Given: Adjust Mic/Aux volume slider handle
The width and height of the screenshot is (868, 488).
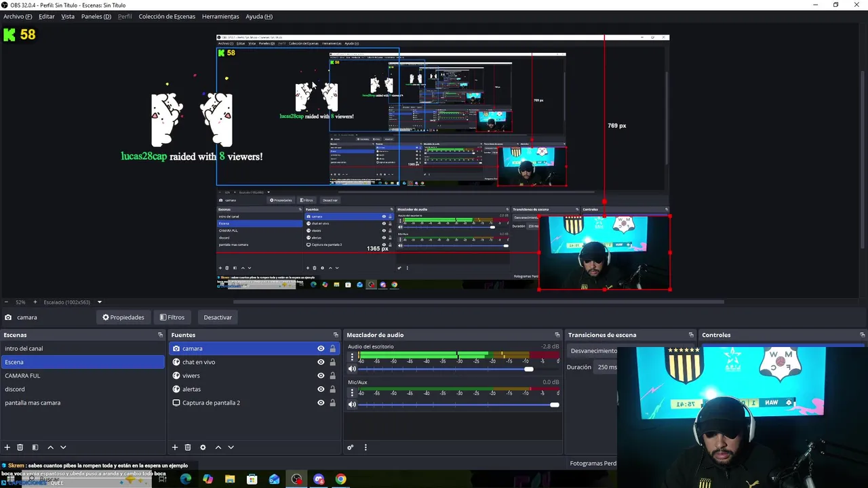Looking at the screenshot, I should click(555, 405).
